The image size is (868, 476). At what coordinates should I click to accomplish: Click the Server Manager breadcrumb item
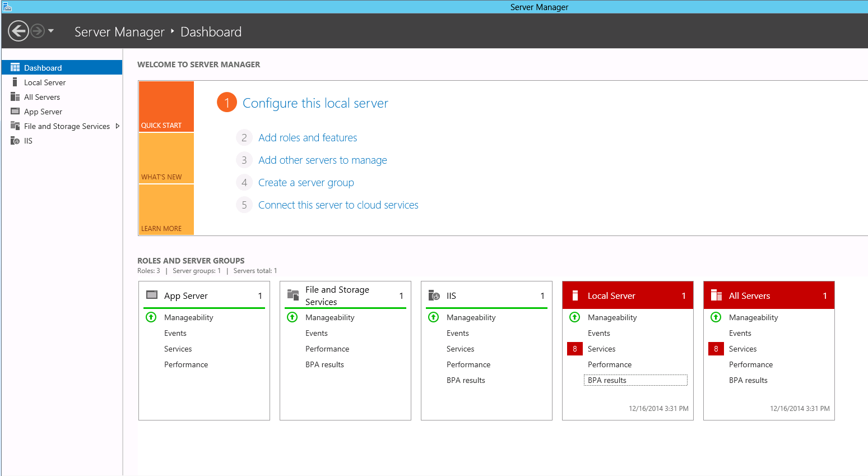click(x=119, y=32)
